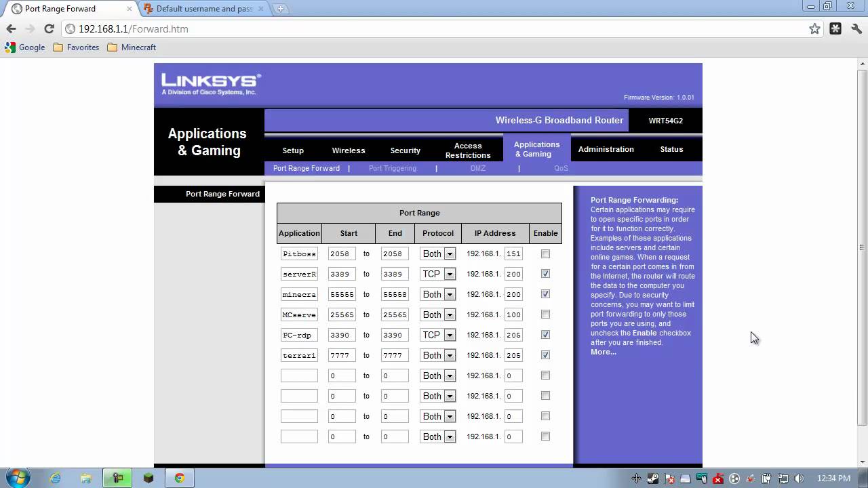
Task: Click the power plug tray icon
Action: pyautogui.click(x=766, y=479)
